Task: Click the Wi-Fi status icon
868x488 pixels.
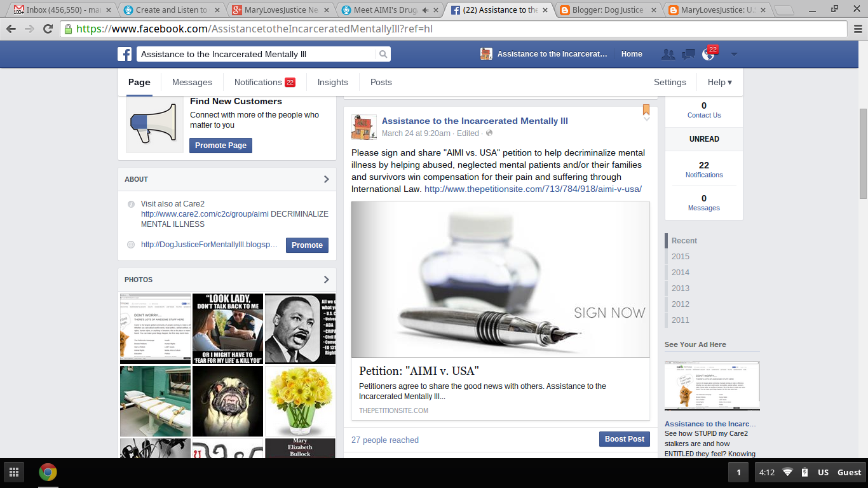Action: point(788,472)
